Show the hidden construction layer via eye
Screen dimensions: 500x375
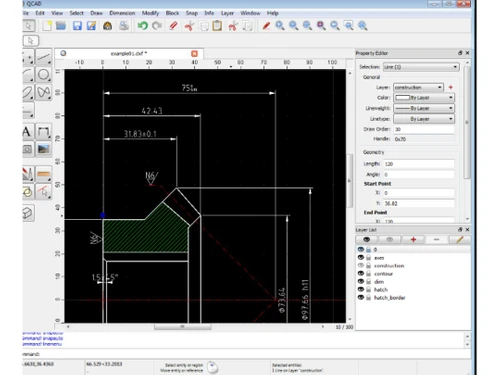coord(361,266)
